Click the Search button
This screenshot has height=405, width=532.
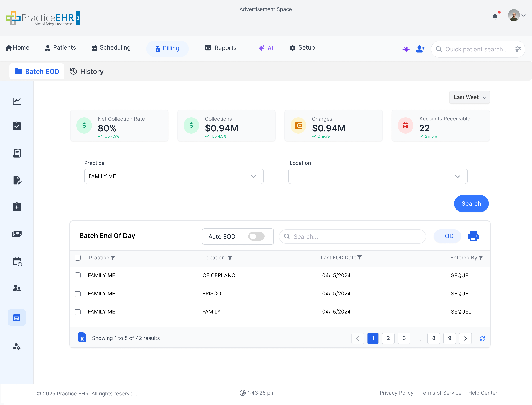point(471,203)
